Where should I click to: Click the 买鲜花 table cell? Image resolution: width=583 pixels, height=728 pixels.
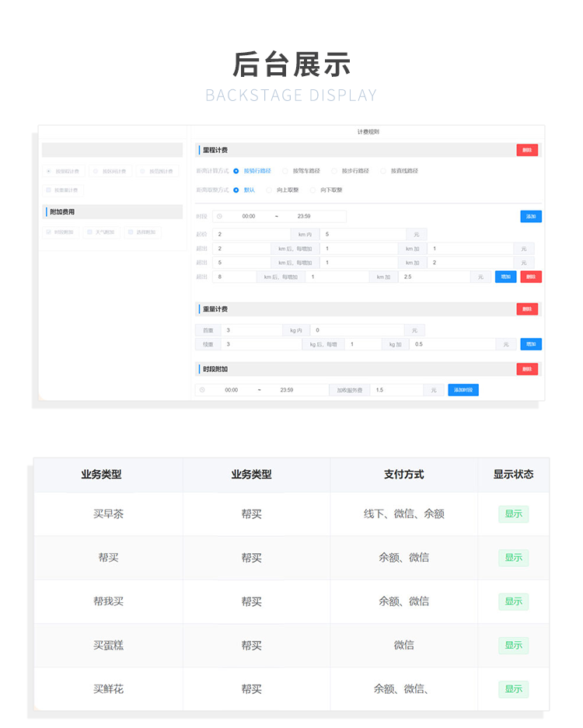click(x=108, y=689)
